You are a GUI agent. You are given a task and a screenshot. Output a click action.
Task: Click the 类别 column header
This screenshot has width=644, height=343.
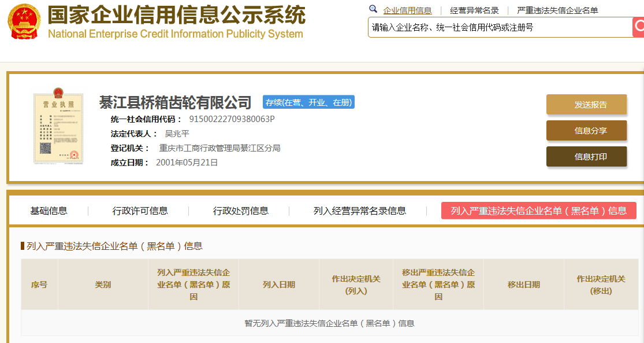(103, 284)
